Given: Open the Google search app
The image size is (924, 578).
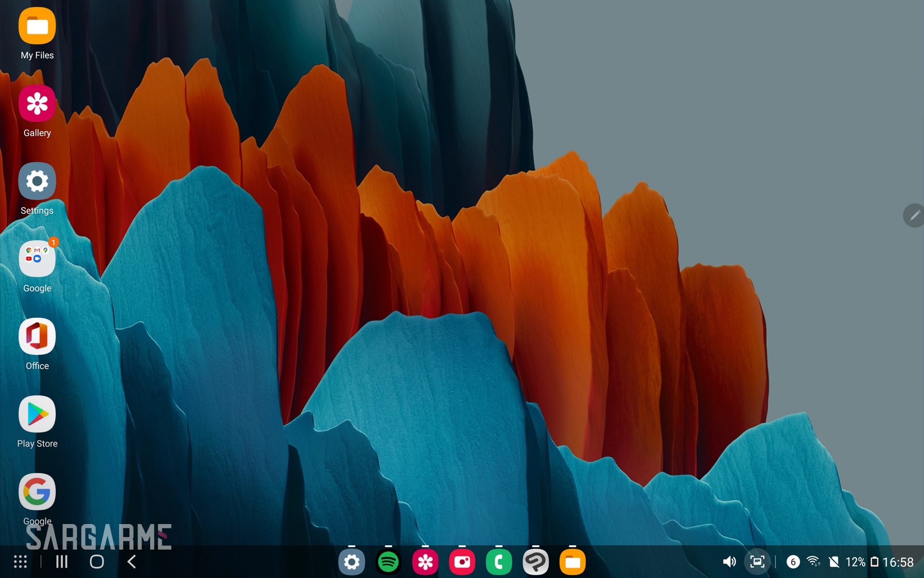Looking at the screenshot, I should point(37,492).
